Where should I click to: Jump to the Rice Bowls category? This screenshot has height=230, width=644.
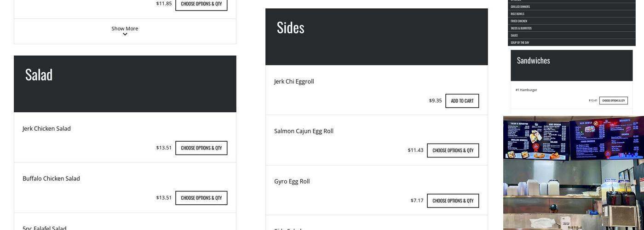pyautogui.click(x=517, y=14)
